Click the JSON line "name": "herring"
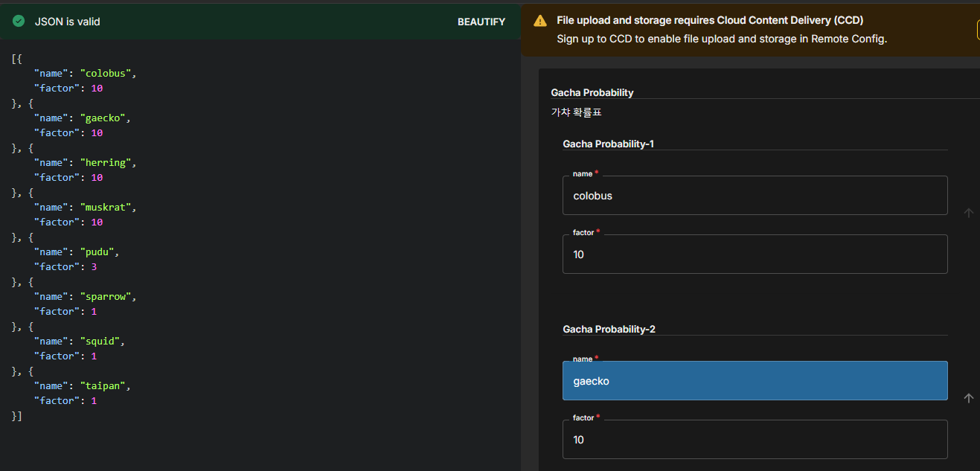Image resolution: width=980 pixels, height=471 pixels. pyautogui.click(x=86, y=162)
